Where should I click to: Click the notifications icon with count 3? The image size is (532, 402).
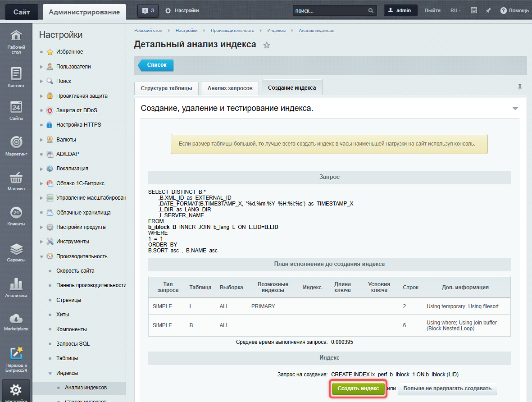pos(148,10)
